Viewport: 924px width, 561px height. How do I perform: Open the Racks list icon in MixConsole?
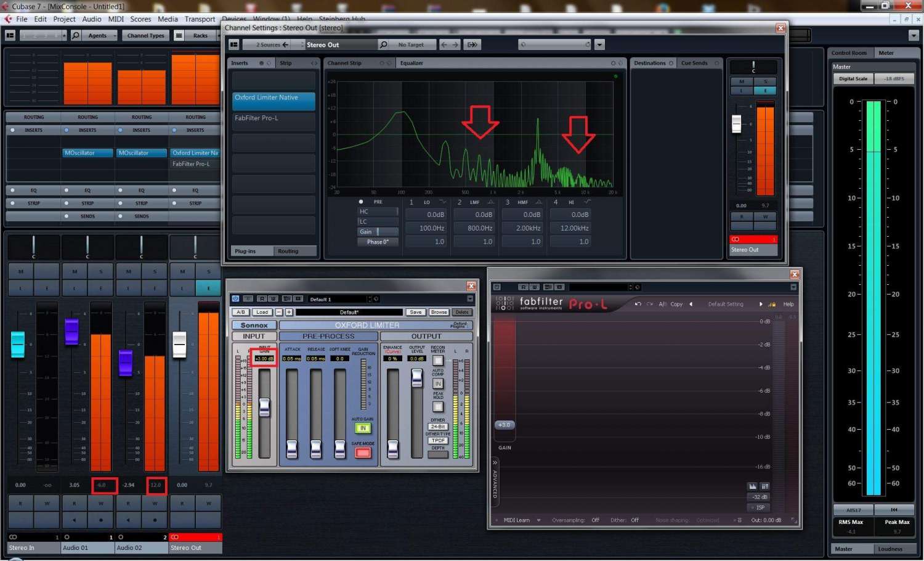coord(179,35)
